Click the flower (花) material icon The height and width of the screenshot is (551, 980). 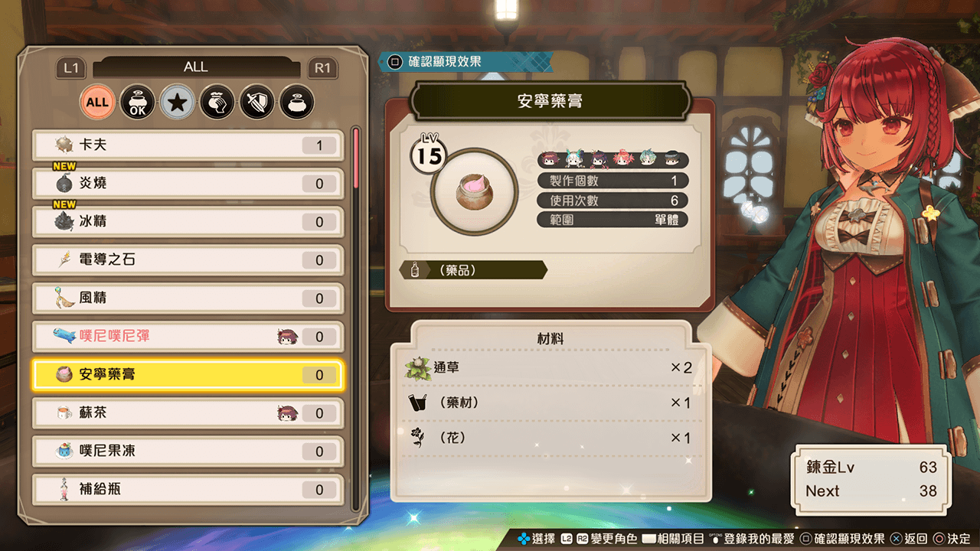(x=418, y=438)
